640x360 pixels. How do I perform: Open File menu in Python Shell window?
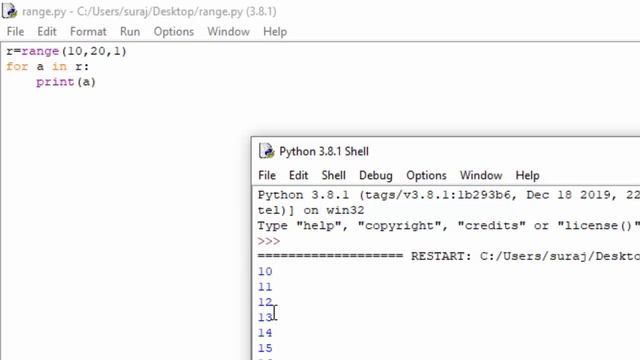pos(267,176)
